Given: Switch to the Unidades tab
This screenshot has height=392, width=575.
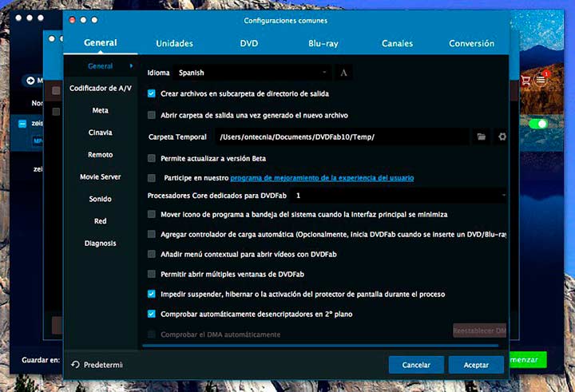Looking at the screenshot, I should pyautogui.click(x=175, y=43).
